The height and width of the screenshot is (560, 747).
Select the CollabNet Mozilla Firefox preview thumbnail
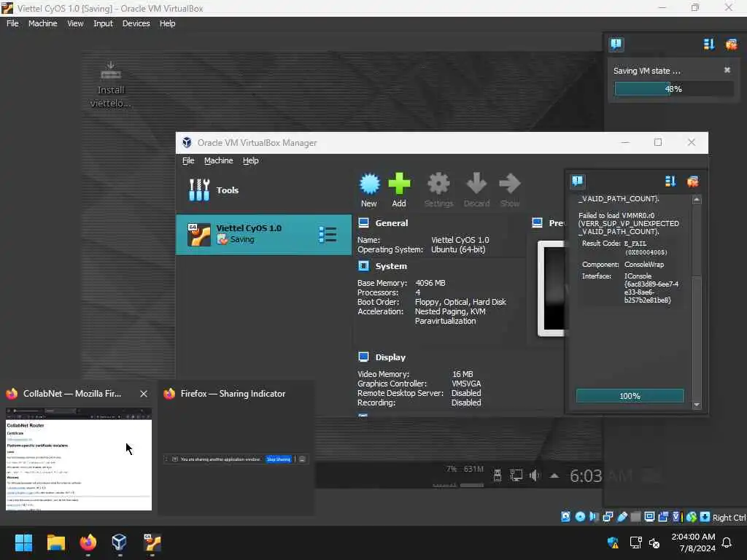pyautogui.click(x=79, y=459)
